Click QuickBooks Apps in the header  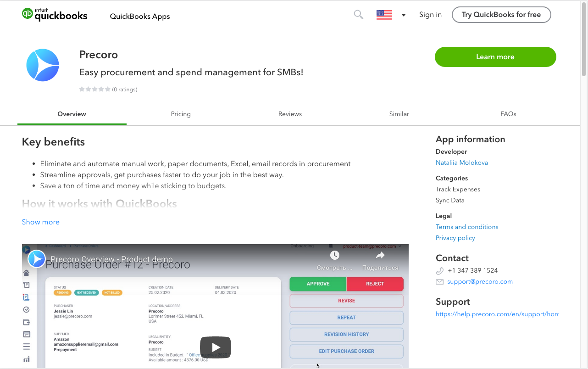pos(140,16)
